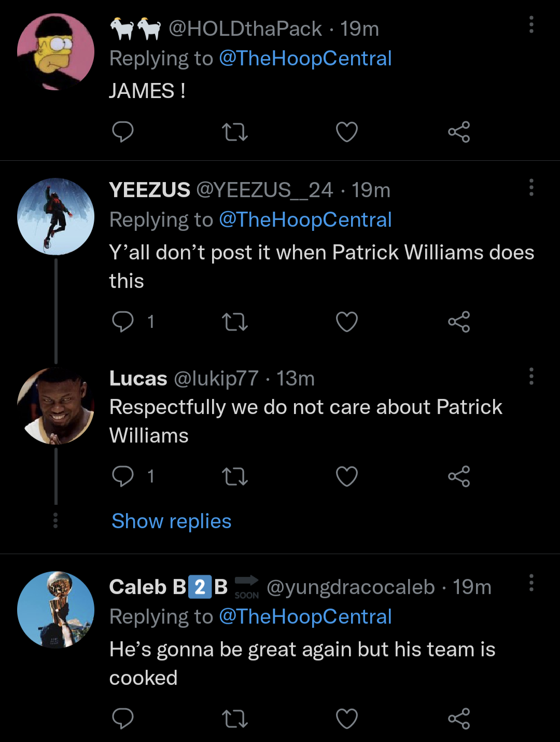This screenshot has height=742, width=560.
Task: Open Caleb B2B's trophy profile avatar
Action: point(56,610)
